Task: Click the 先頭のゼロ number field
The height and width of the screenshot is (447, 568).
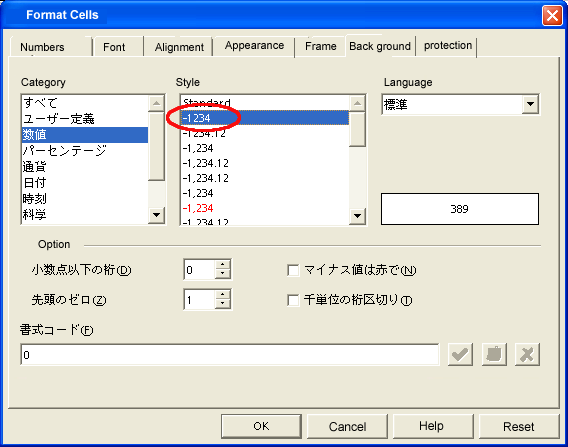Action: pyautogui.click(x=200, y=300)
